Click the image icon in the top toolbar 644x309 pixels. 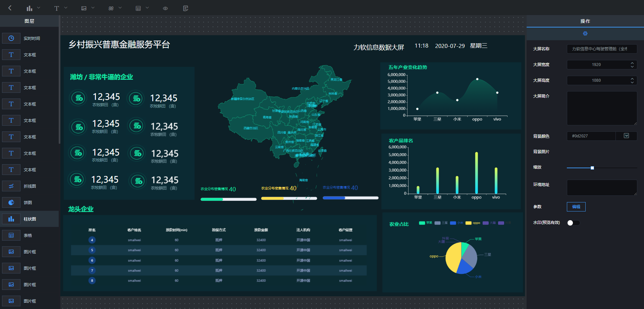(x=84, y=8)
